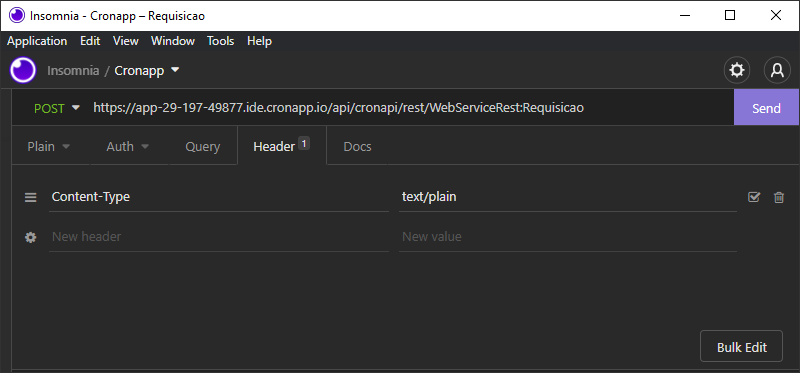Click the Insomnia title bar app icon

click(x=17, y=15)
